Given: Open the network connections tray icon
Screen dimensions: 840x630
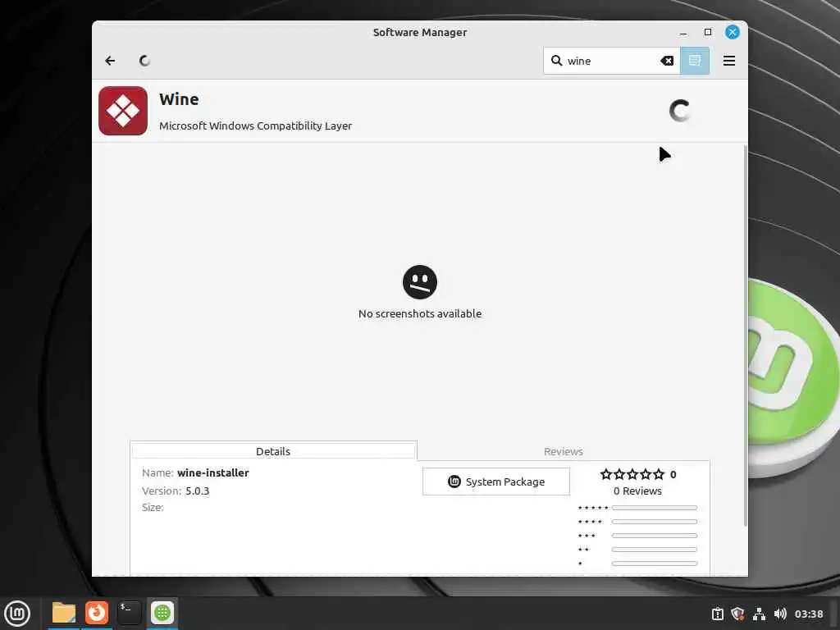Looking at the screenshot, I should pos(759,614).
